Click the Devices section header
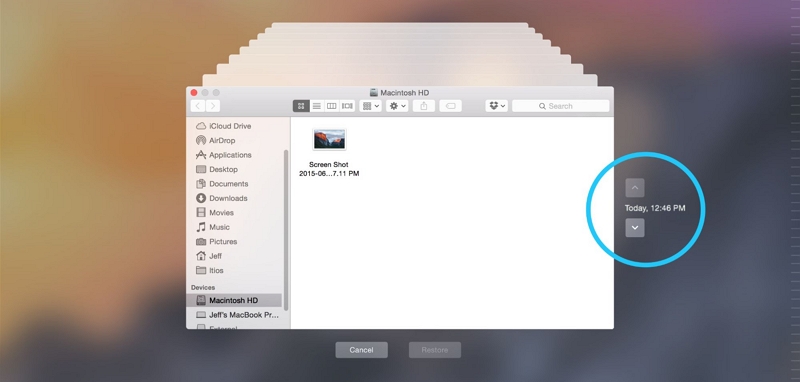This screenshot has height=382, width=800. 203,288
